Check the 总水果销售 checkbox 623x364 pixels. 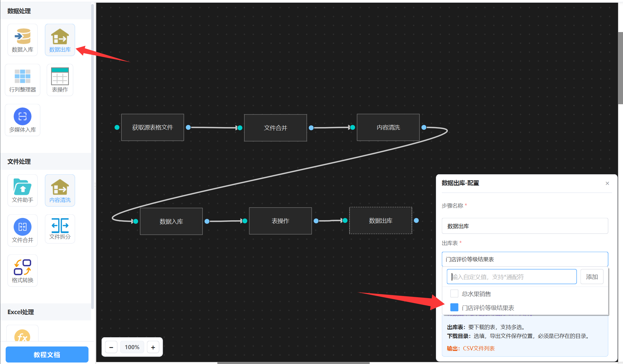coord(454,294)
